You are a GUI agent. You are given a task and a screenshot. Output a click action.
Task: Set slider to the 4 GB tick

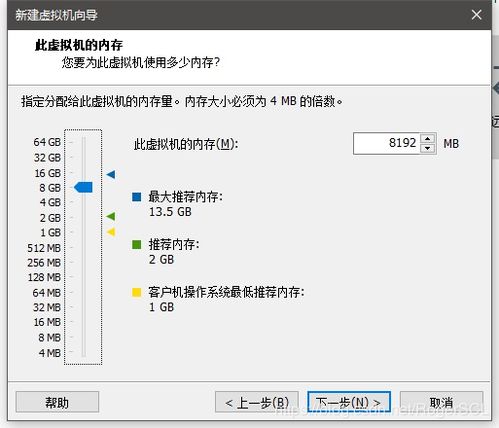[x=83, y=202]
